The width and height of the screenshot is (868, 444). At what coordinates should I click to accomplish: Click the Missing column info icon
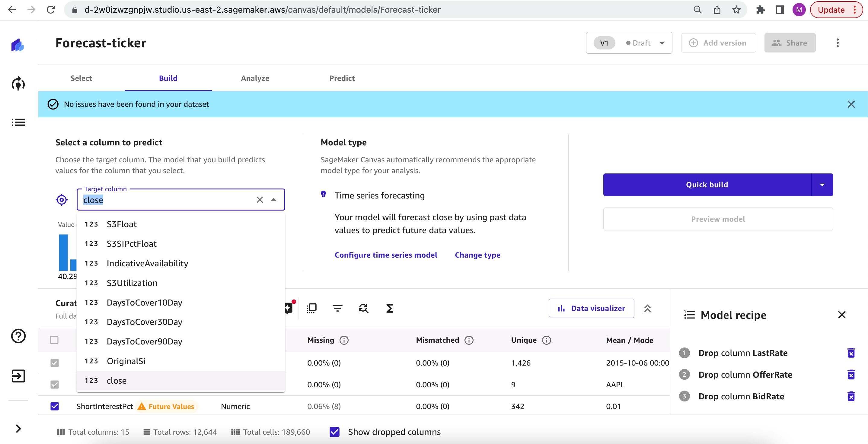(344, 340)
